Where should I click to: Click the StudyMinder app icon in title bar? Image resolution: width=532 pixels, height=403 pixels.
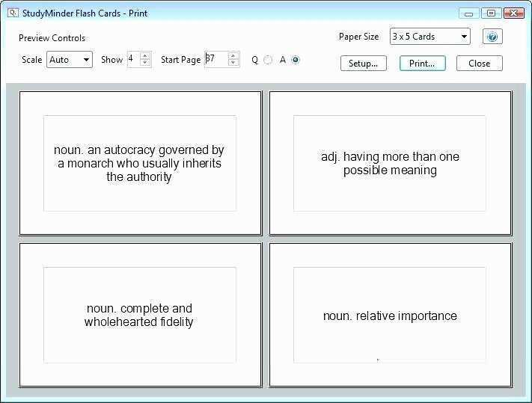pos(12,13)
